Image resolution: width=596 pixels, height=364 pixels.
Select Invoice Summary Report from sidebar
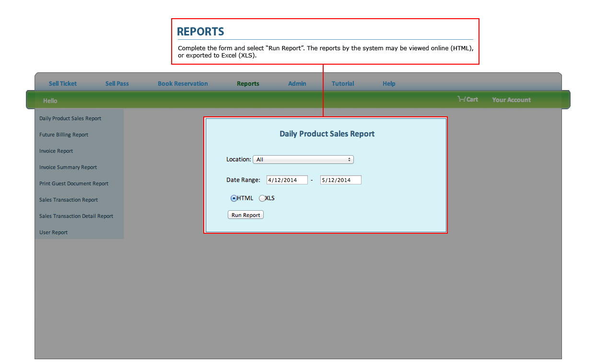[x=68, y=167]
